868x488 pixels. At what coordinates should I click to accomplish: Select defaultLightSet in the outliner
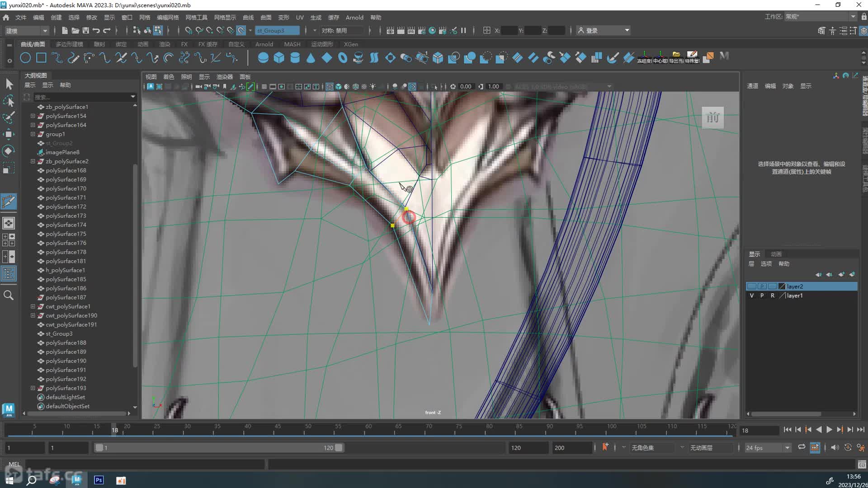click(65, 397)
